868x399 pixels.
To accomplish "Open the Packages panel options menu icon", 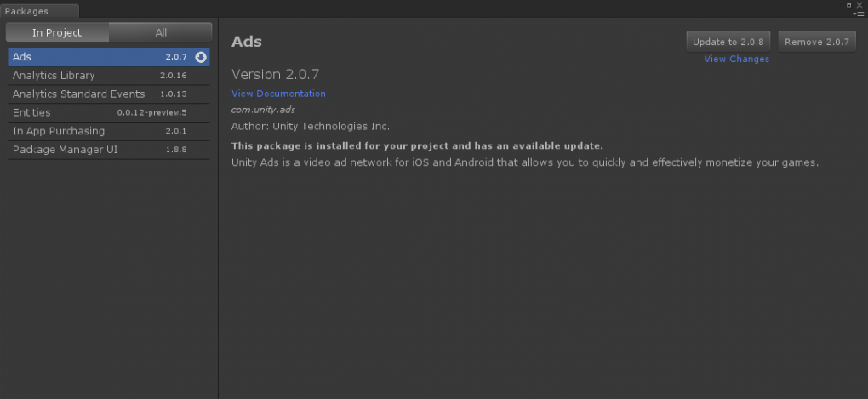I will coord(859,14).
